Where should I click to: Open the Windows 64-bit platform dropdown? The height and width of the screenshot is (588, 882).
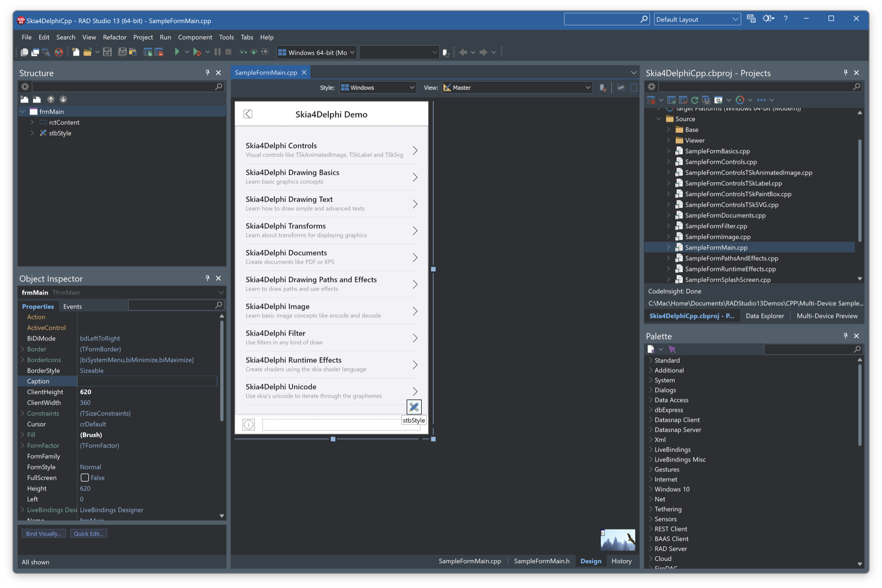pyautogui.click(x=316, y=52)
